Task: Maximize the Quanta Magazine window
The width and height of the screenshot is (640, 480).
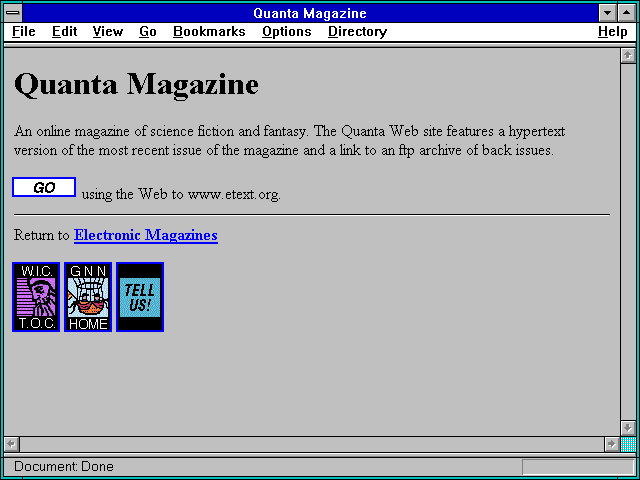Action: 627,13
